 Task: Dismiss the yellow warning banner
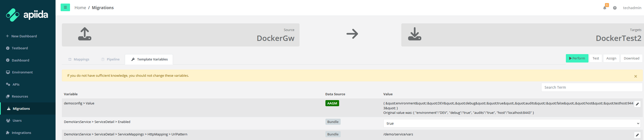coord(636,76)
